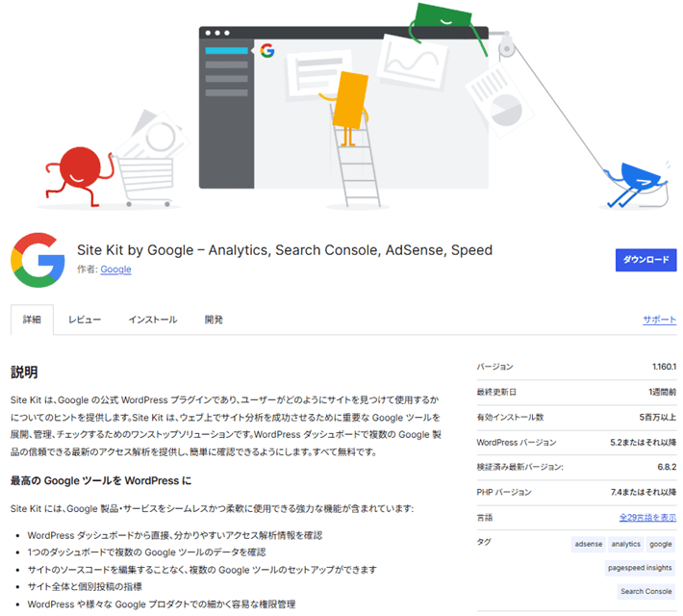Select the analytics tag
Screen dimensions: 683x616
625,544
